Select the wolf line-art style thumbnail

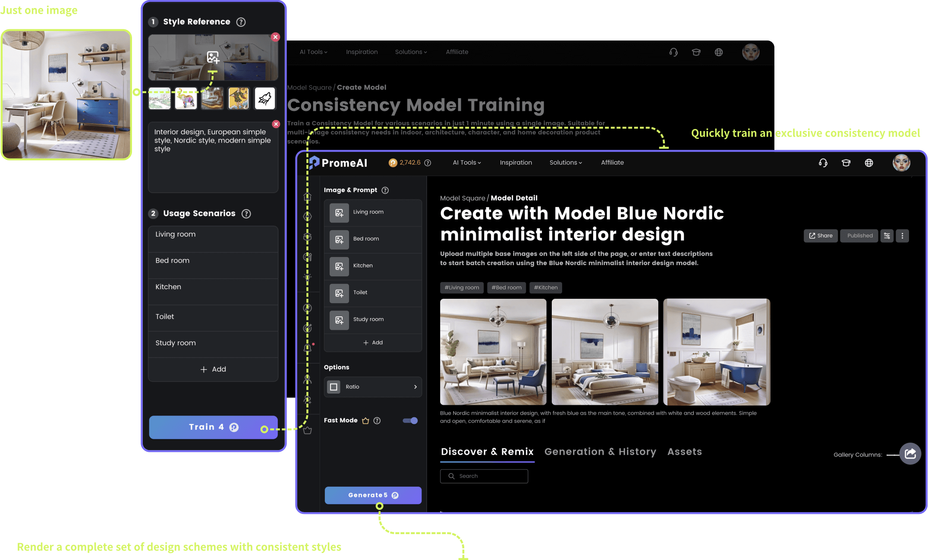click(265, 98)
